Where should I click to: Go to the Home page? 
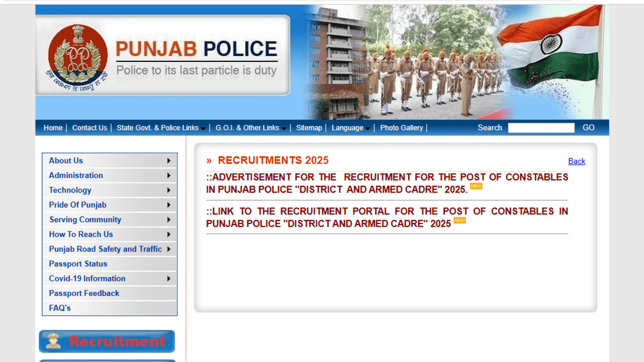tap(53, 128)
